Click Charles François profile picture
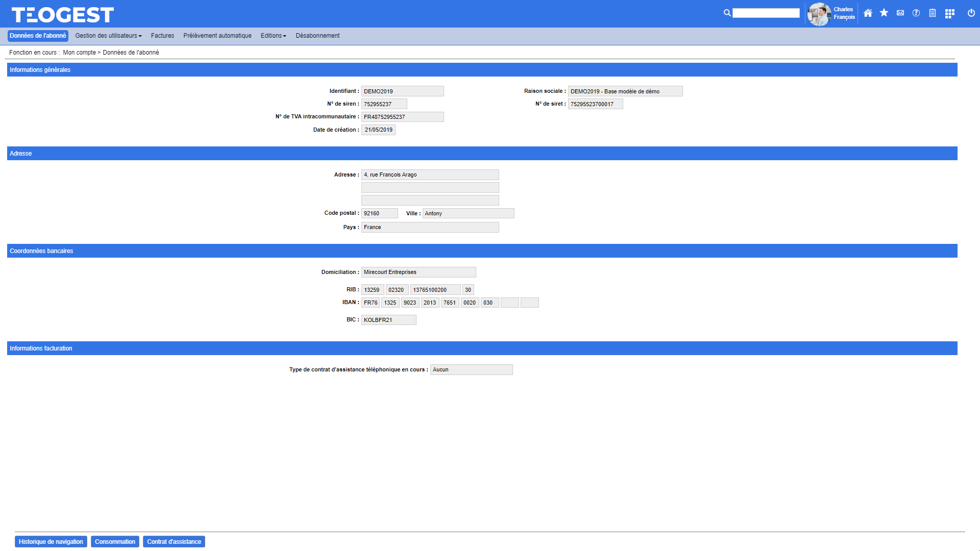The height and width of the screenshot is (551, 980). point(819,14)
